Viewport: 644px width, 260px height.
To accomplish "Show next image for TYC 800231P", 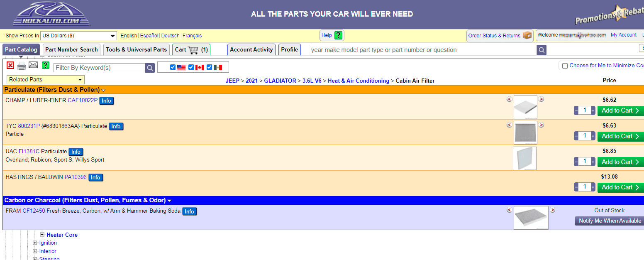I will click(541, 125).
